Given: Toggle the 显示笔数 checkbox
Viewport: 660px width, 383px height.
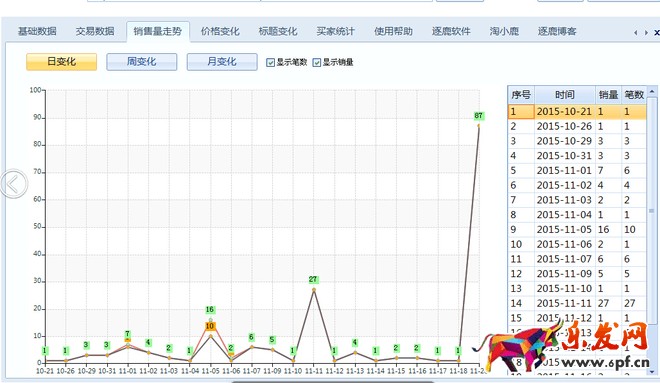Looking at the screenshot, I should click(x=270, y=63).
